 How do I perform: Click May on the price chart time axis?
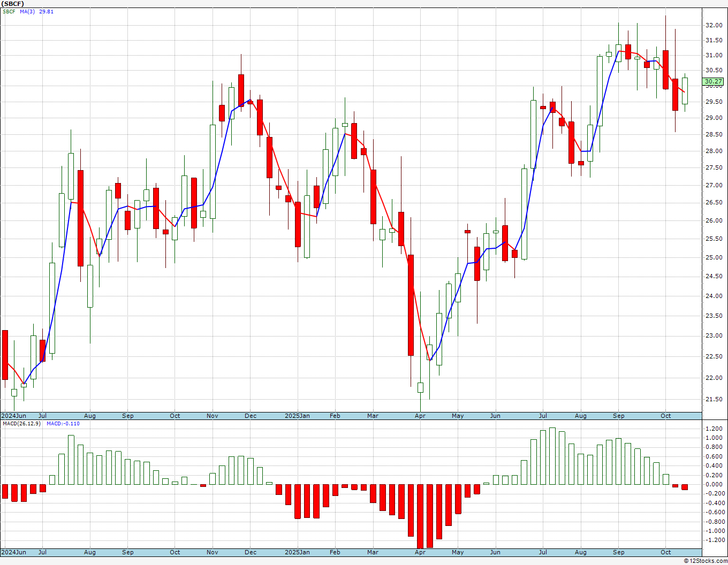pyautogui.click(x=458, y=416)
